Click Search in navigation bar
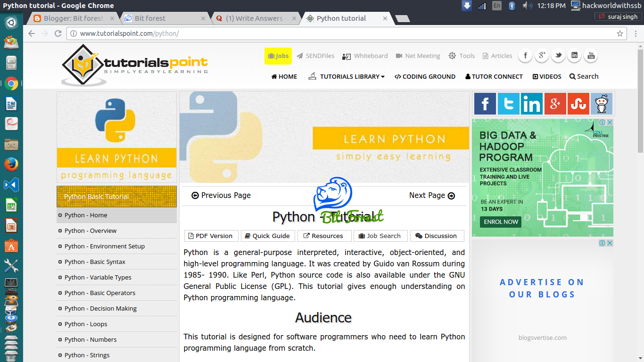The image size is (644, 362). pyautogui.click(x=584, y=76)
